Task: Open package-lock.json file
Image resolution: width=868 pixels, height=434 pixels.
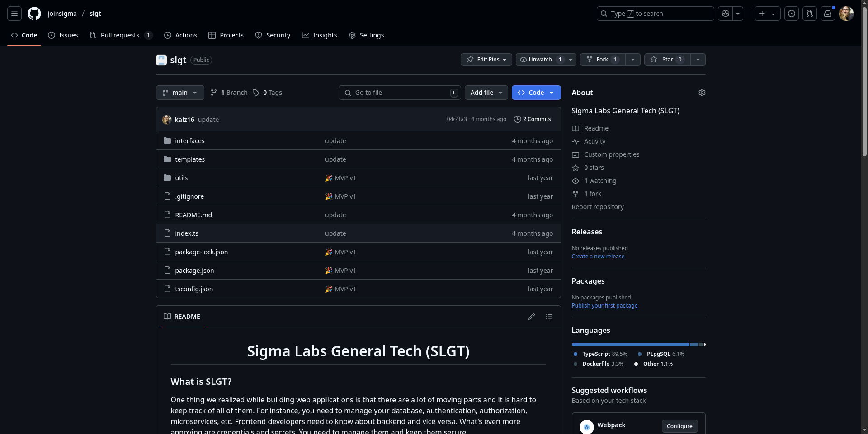Action: tap(202, 252)
